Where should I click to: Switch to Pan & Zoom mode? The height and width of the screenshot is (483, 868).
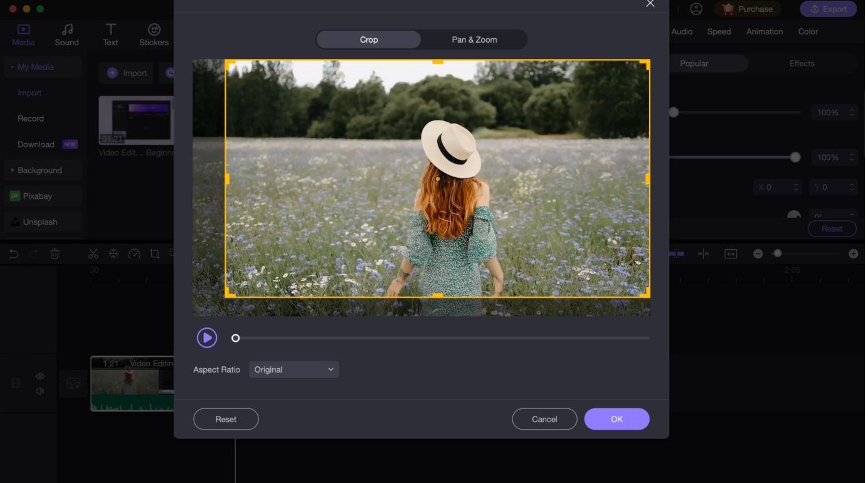(474, 40)
